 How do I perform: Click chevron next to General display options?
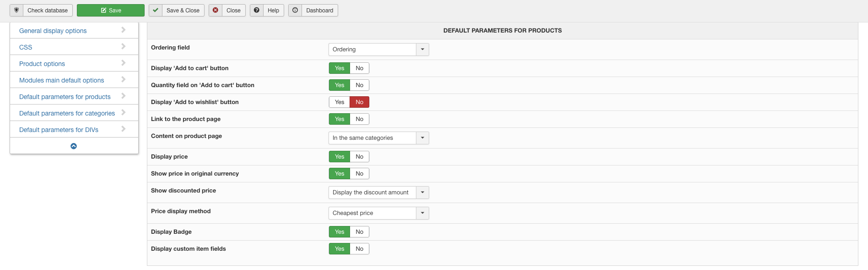click(x=123, y=30)
